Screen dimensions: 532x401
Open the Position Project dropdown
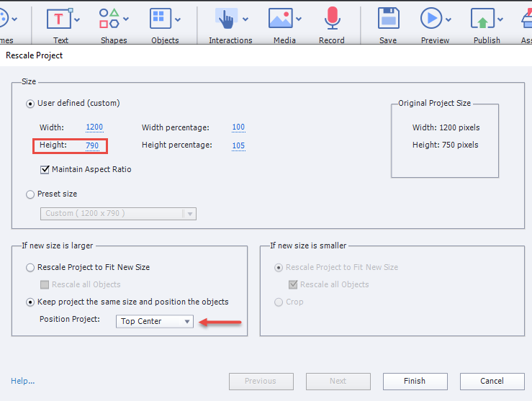tap(155, 321)
